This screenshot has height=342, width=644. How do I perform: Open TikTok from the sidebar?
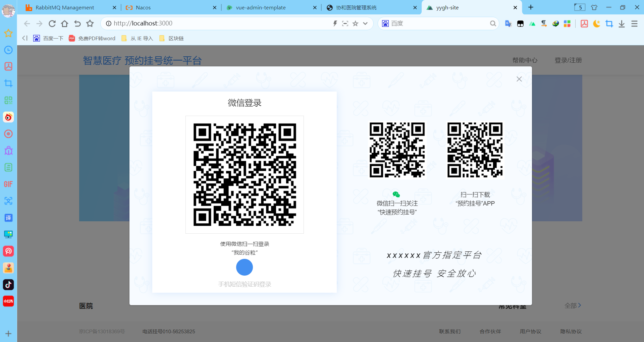[8, 285]
